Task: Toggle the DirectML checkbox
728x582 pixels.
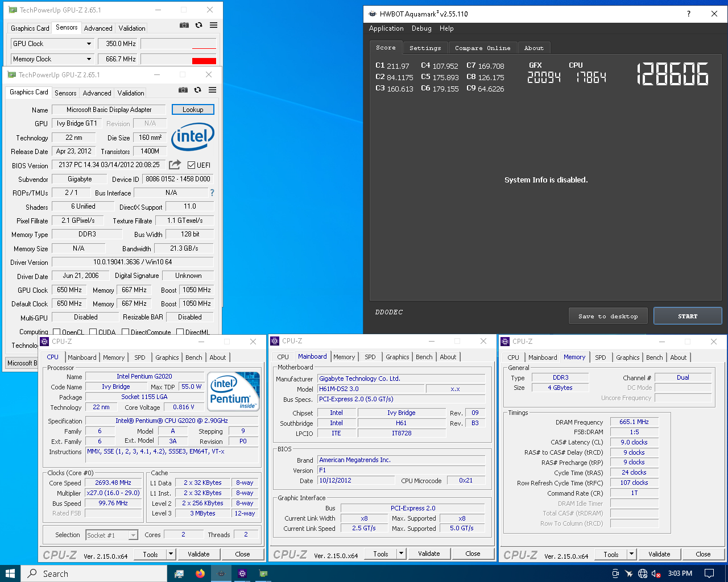Action: coord(180,332)
